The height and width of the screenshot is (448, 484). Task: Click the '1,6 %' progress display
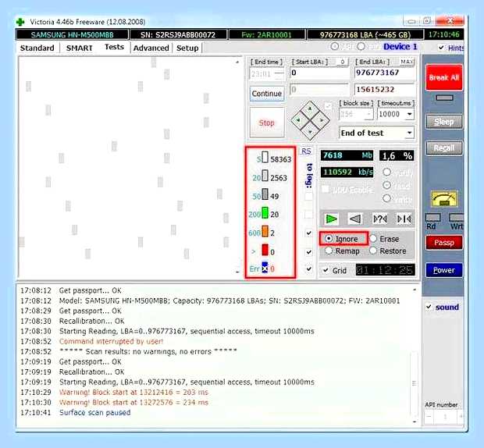[x=397, y=156]
